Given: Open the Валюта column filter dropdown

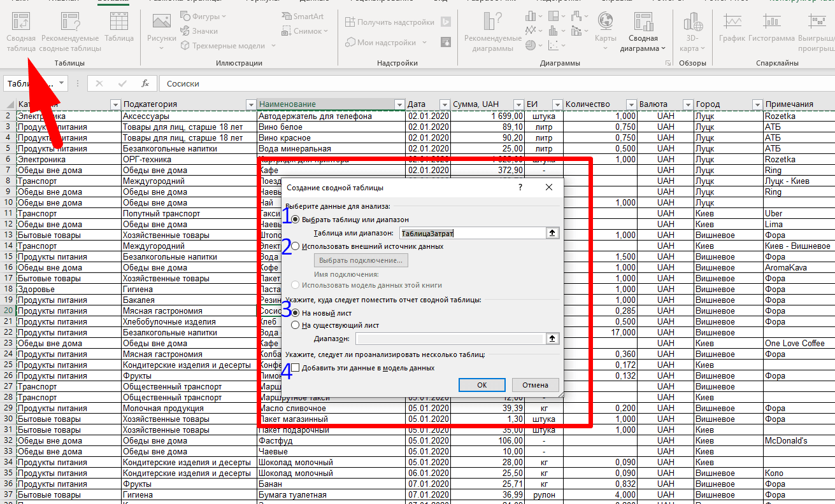Looking at the screenshot, I should click(687, 104).
